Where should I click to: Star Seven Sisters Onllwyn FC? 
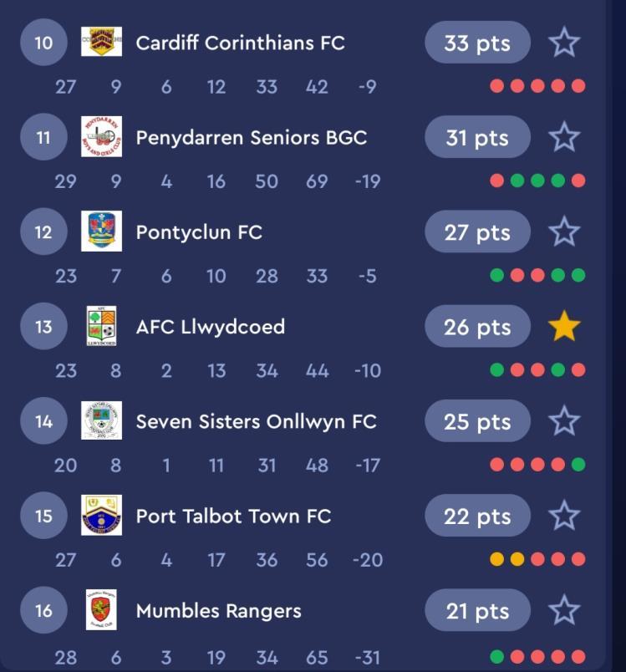click(564, 421)
